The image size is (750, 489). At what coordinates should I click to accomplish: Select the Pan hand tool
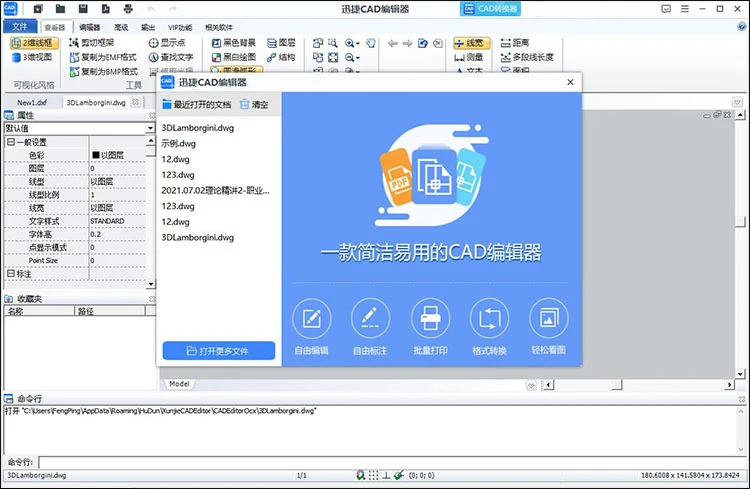tap(371, 43)
